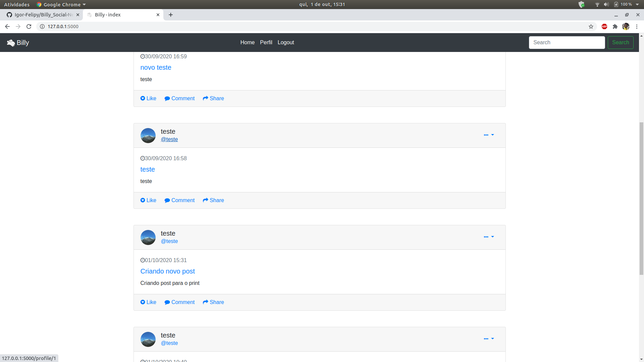The height and width of the screenshot is (362, 644).
Task: Click the volume icon in top bar
Action: point(606,4)
